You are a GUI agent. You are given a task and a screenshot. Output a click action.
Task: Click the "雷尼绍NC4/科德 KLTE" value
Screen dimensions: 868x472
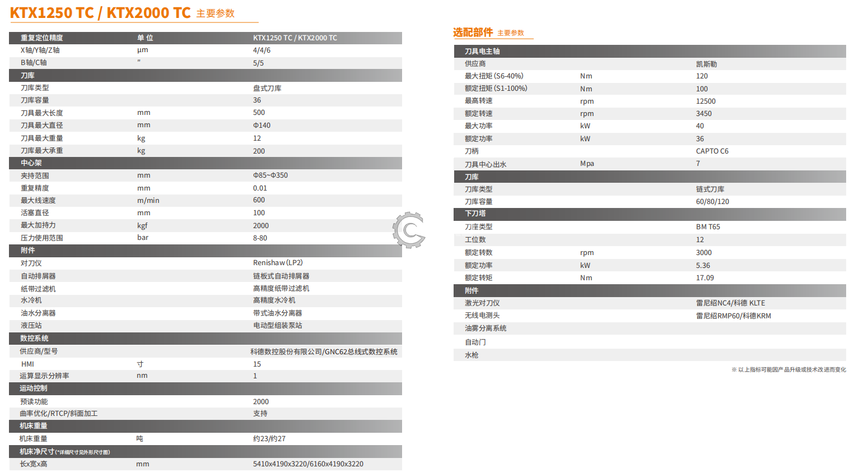point(730,303)
